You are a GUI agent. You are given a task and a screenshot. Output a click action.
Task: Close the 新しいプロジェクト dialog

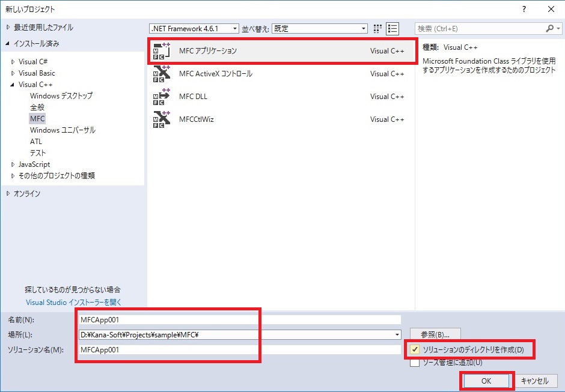pyautogui.click(x=551, y=10)
